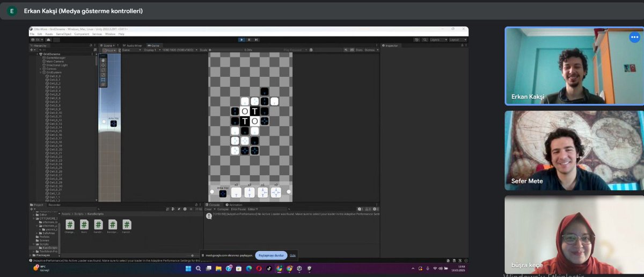
Task: Pause the Unity game with Pause button
Action: coord(249,40)
